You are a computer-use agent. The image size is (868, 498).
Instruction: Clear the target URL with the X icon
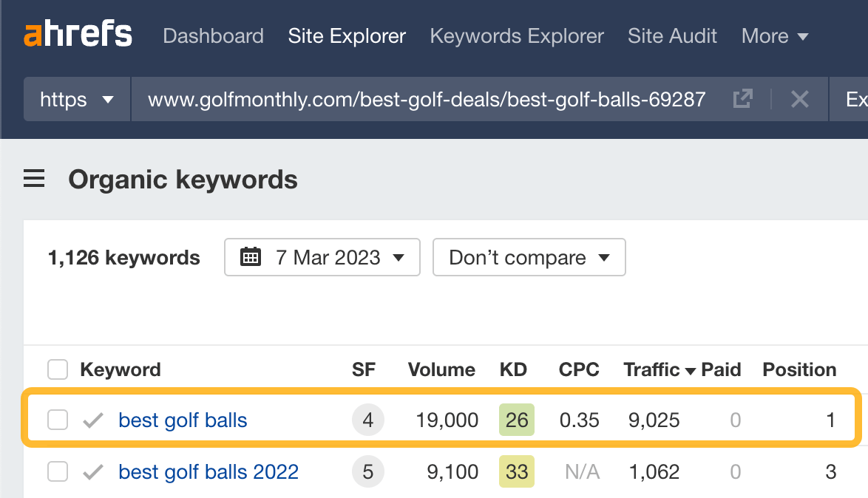[799, 98]
